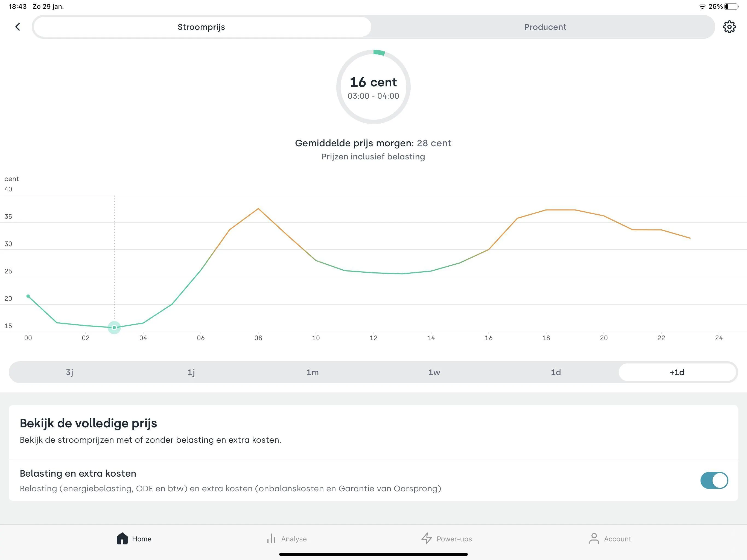This screenshot has height=560, width=747.
Task: Select the 1m time range
Action: pos(312,372)
